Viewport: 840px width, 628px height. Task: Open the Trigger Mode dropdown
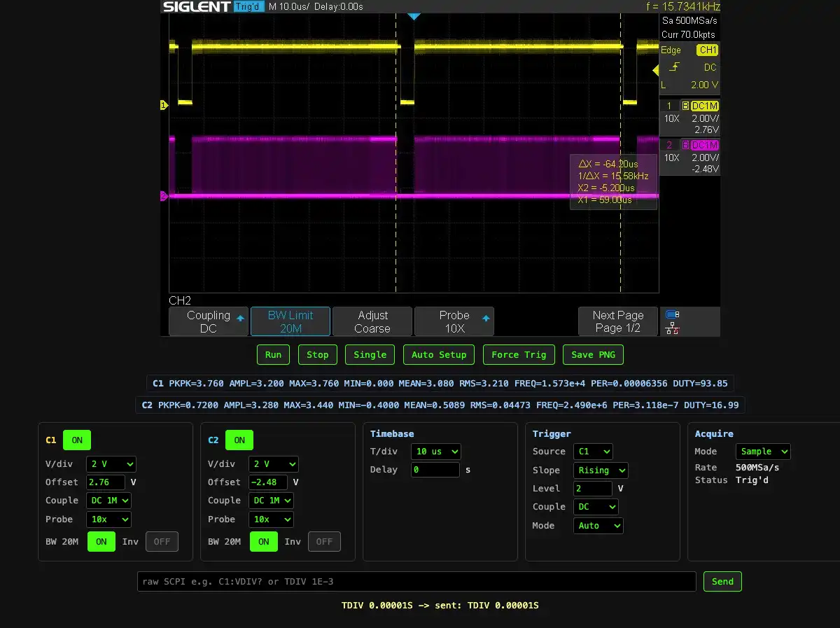pos(598,526)
